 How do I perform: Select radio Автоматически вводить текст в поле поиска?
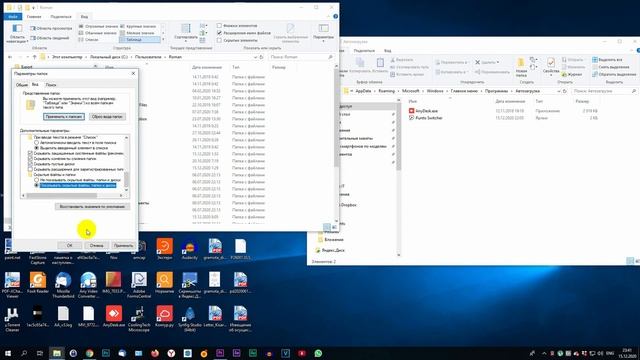click(36, 143)
